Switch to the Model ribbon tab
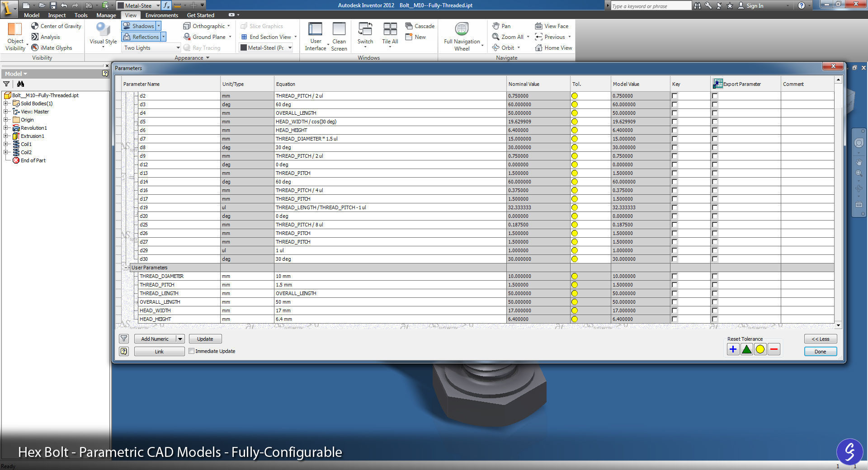Viewport: 868px width, 470px height. 32,15
